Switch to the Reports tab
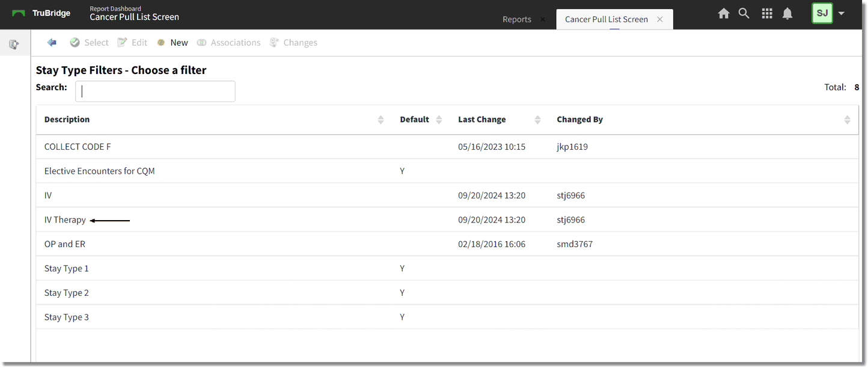 pyautogui.click(x=517, y=19)
